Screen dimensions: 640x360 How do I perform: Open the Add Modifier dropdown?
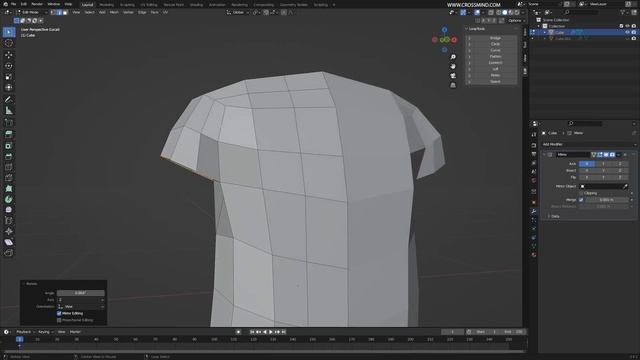click(x=589, y=144)
